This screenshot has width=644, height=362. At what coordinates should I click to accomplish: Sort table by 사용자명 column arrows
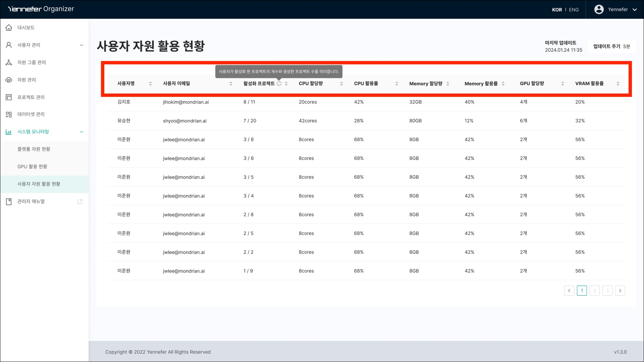click(150, 84)
